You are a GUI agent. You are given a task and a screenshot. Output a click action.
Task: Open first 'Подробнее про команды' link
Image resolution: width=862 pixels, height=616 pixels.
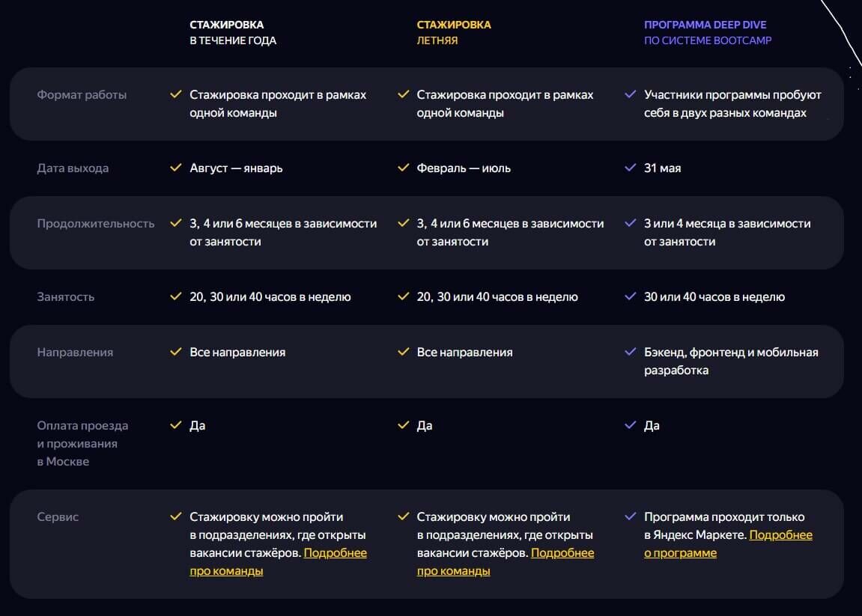[x=335, y=553]
